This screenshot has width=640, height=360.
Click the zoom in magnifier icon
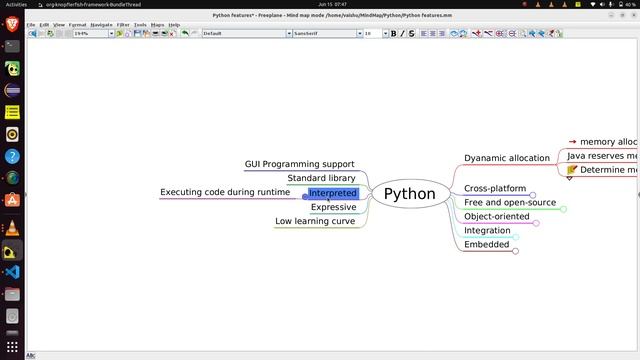point(499,33)
